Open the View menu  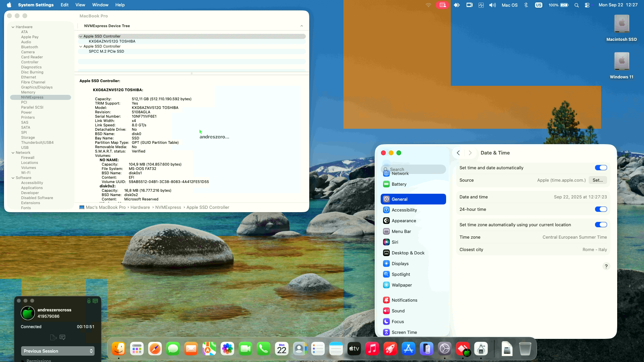click(80, 5)
